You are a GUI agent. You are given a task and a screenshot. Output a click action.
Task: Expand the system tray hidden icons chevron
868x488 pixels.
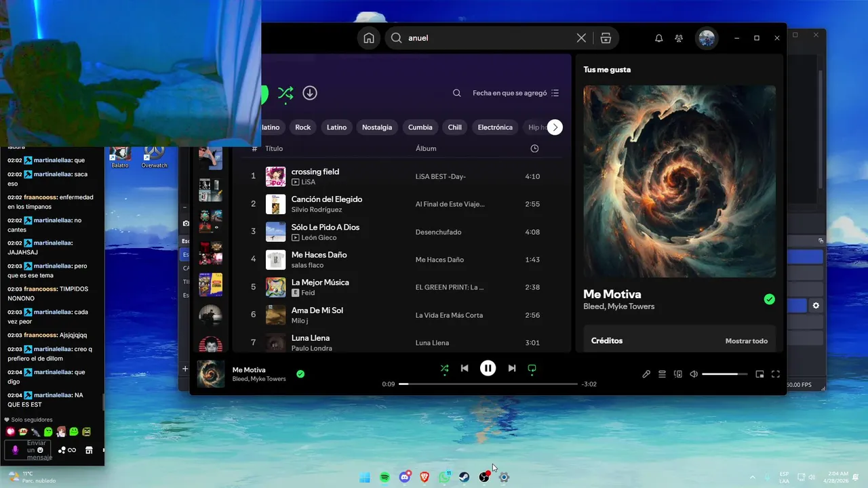tap(752, 477)
